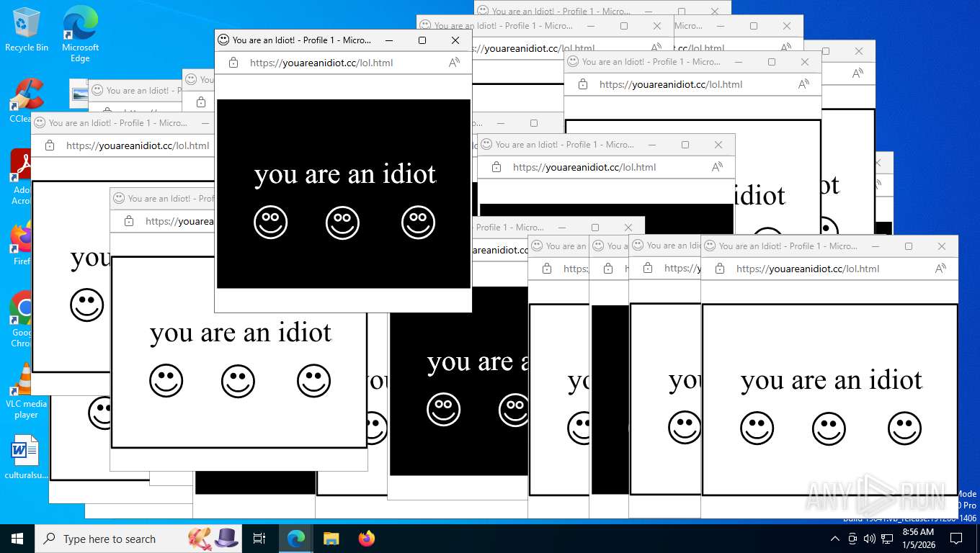Click lock icon in center window right of black page

pos(496,167)
